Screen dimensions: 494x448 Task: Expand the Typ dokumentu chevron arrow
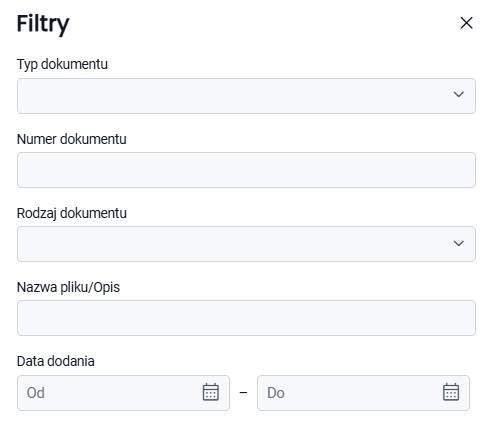tap(459, 95)
